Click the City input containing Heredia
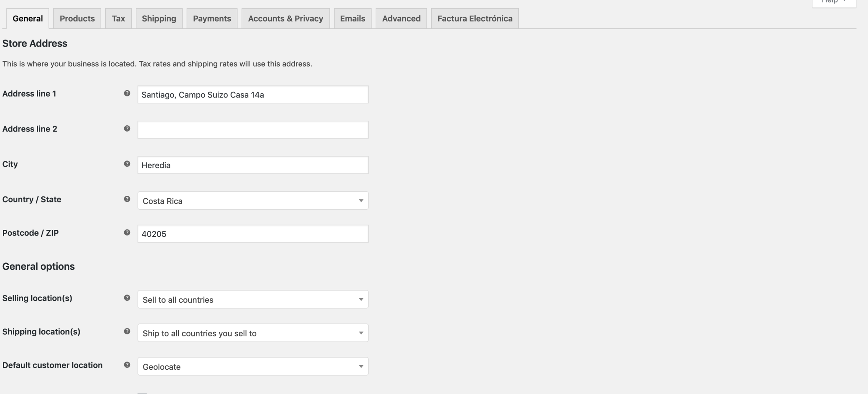Viewport: 868px width, 394px height. [x=253, y=165]
